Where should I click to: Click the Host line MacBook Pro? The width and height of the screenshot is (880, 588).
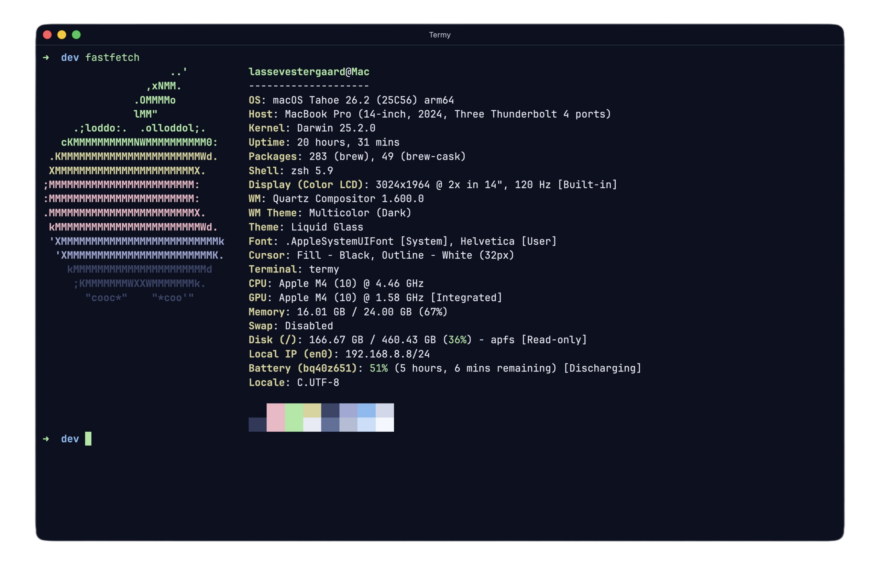tap(430, 114)
